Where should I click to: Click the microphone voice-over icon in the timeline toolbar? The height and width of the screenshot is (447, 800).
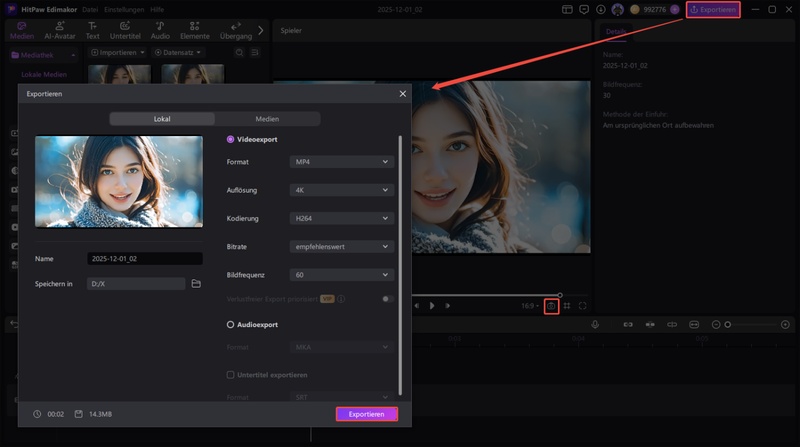pos(595,325)
